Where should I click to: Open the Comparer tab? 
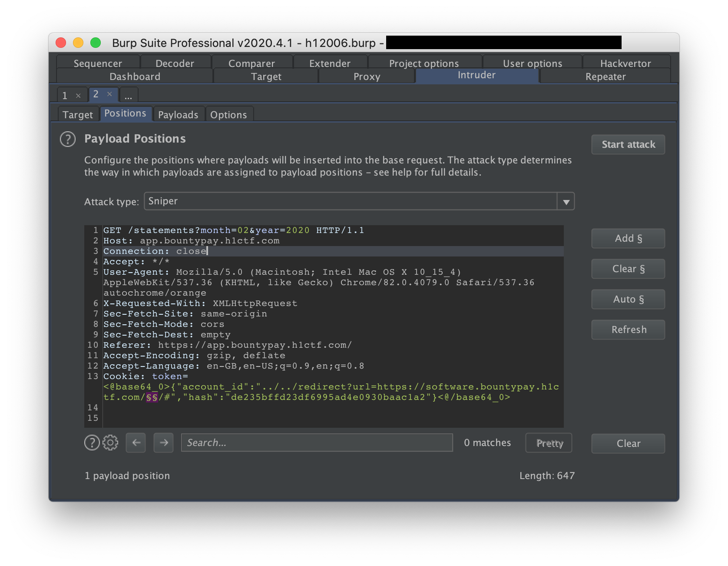coord(251,63)
